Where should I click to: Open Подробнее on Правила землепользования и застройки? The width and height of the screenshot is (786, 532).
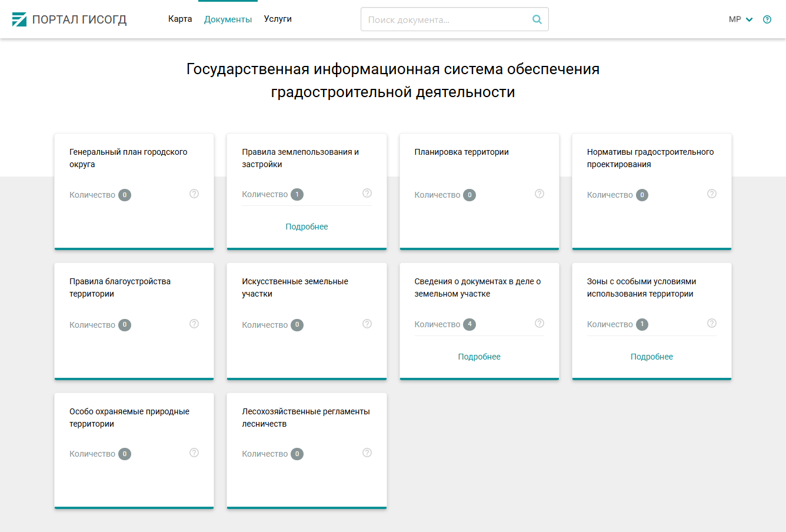tap(307, 226)
